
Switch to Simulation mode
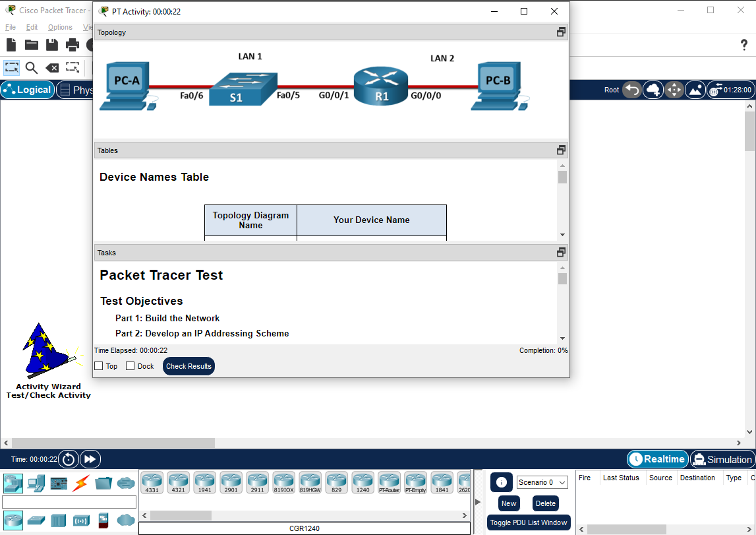click(722, 459)
